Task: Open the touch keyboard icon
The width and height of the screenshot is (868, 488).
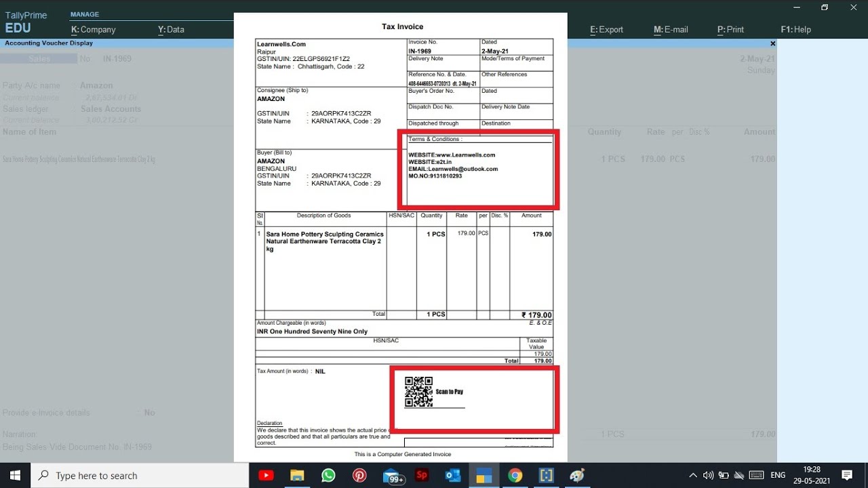Action: point(757,475)
